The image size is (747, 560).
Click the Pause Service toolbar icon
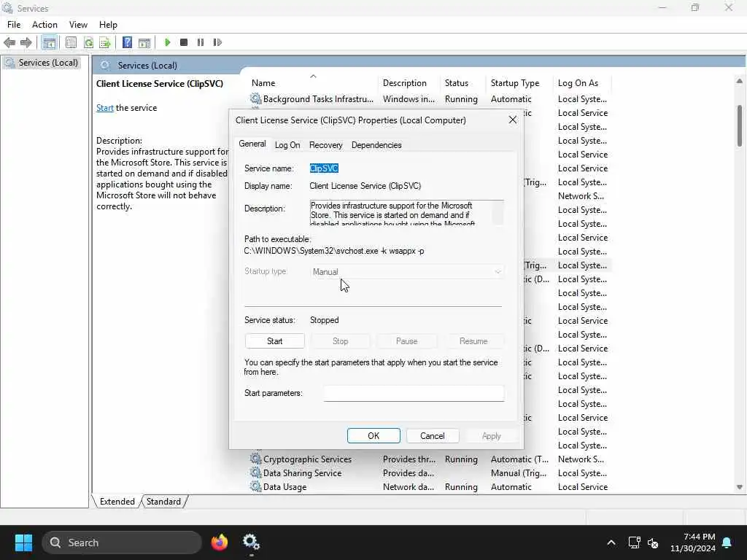click(201, 42)
